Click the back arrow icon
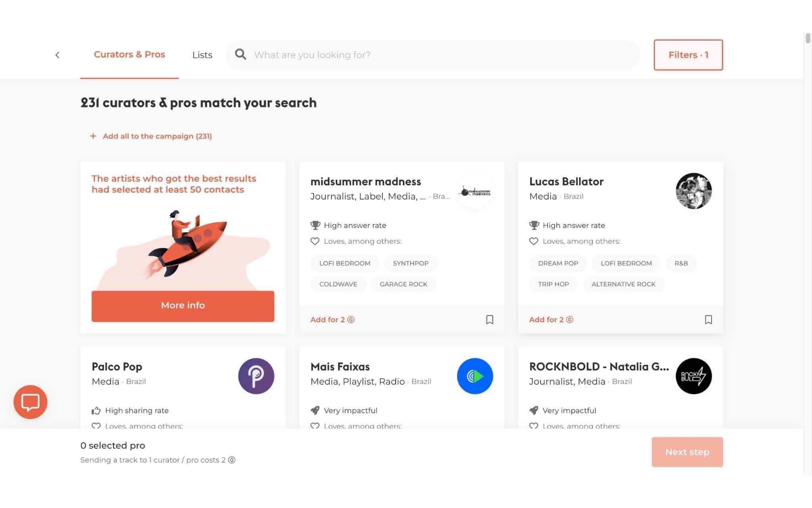 (57, 55)
